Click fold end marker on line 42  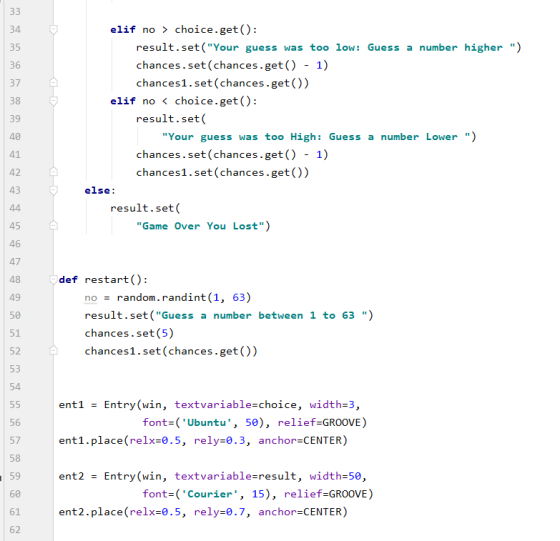tap(53, 172)
